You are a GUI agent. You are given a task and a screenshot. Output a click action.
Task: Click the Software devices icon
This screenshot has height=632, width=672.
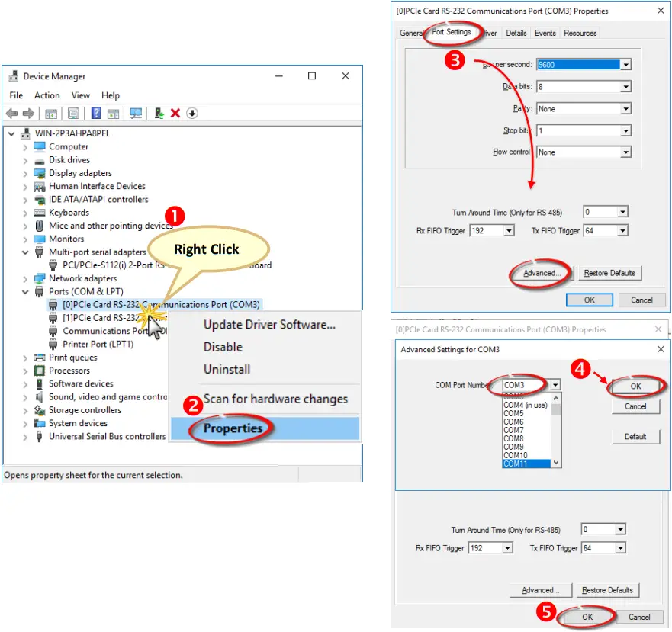coord(40,384)
